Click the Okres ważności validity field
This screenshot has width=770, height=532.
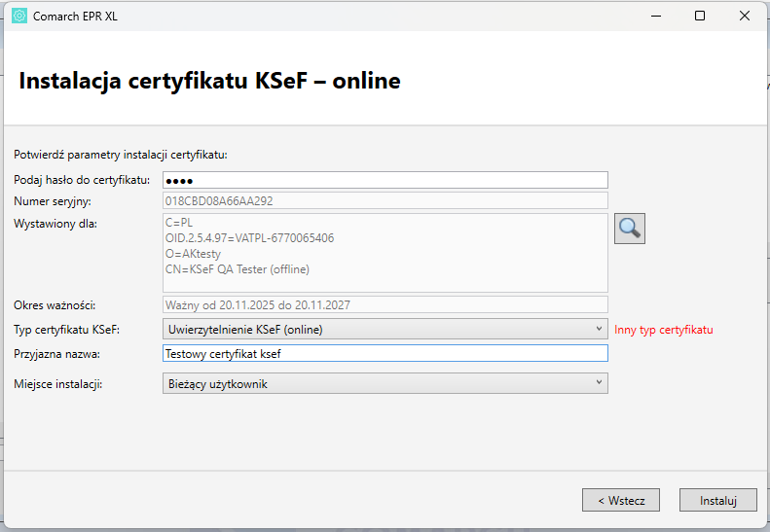[x=385, y=305]
